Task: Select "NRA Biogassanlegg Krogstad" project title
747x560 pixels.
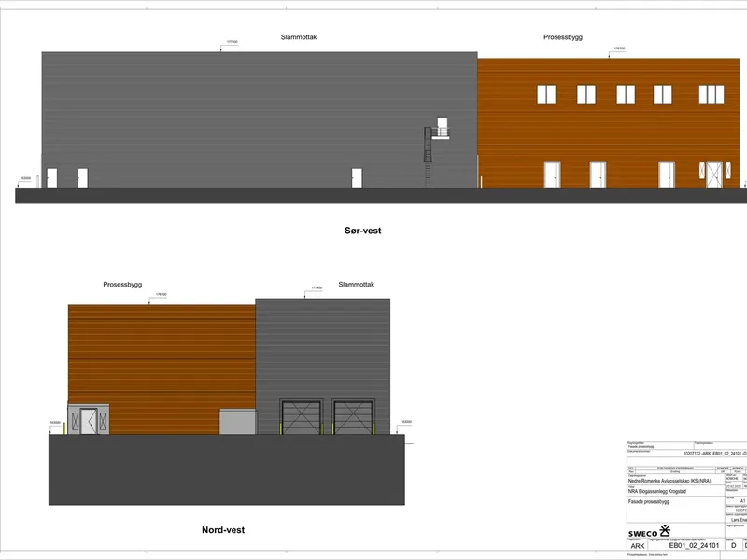Action: 657,491
